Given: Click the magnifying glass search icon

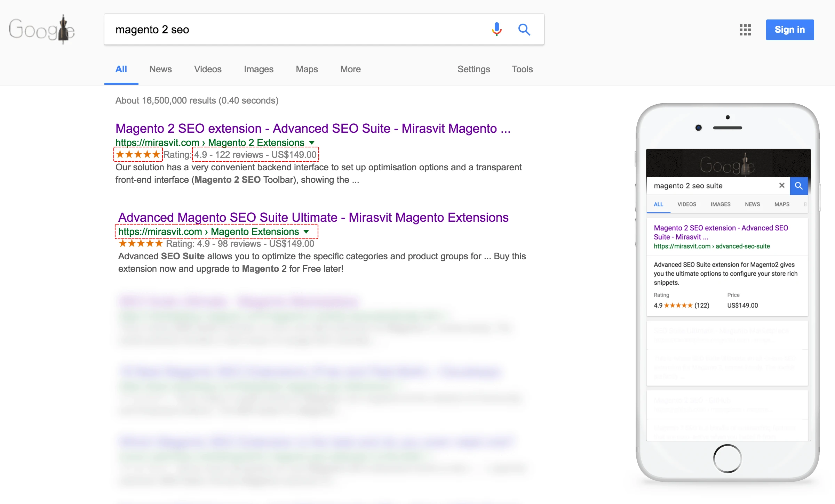Looking at the screenshot, I should 524,30.
